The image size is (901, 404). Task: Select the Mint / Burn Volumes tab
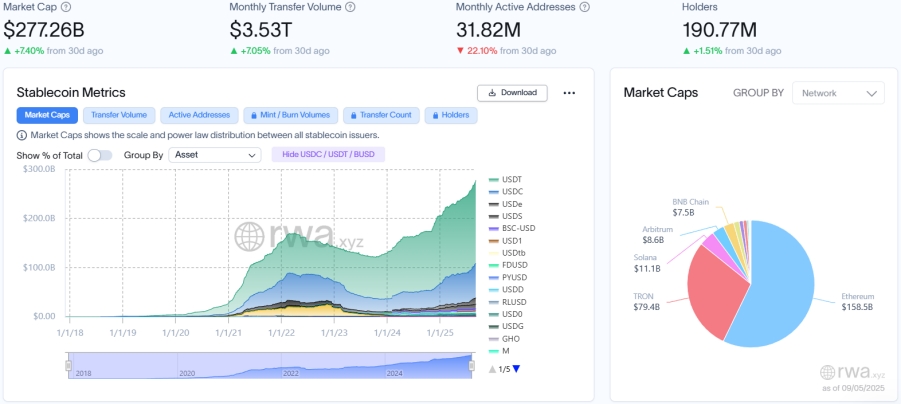tap(291, 115)
